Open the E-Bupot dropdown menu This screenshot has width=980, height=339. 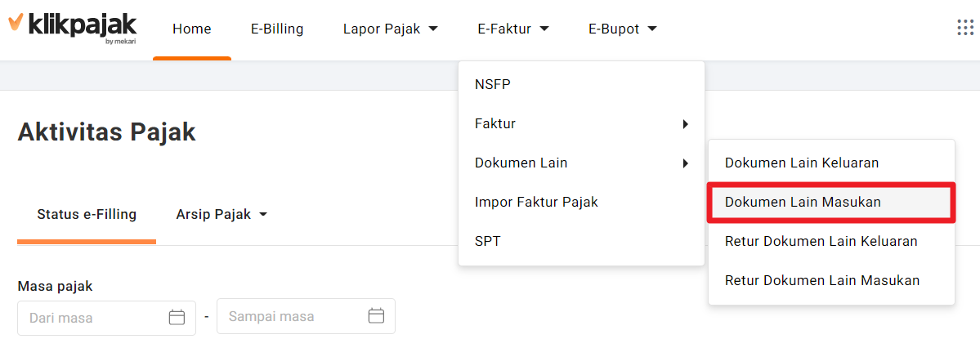(623, 29)
